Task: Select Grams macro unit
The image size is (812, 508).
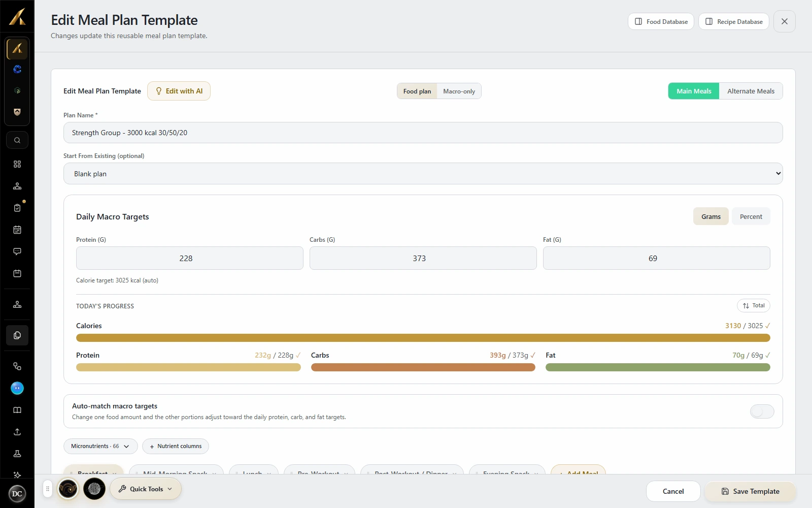Action: [x=711, y=216]
